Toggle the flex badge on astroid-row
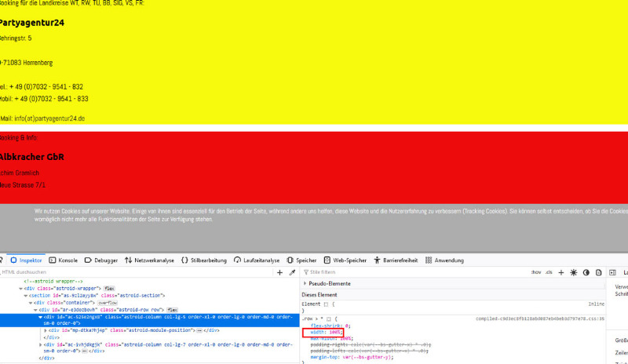The image size is (628, 364). click(x=172, y=310)
